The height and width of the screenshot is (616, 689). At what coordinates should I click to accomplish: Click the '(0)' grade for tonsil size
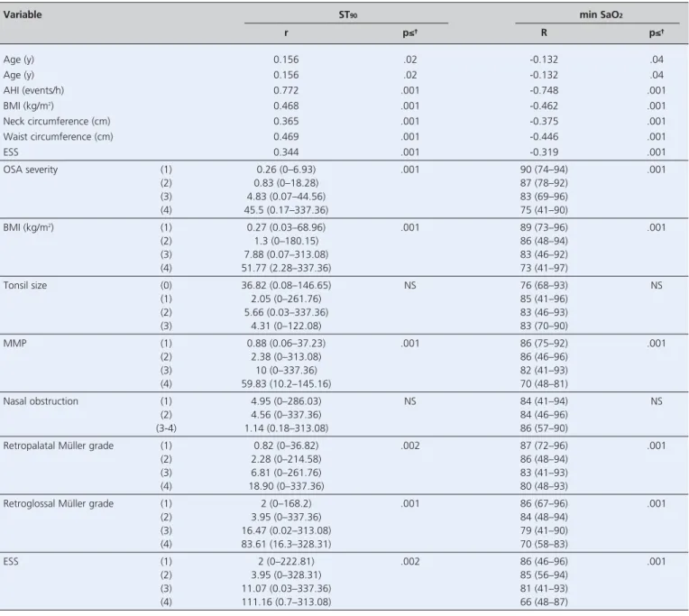166,286
